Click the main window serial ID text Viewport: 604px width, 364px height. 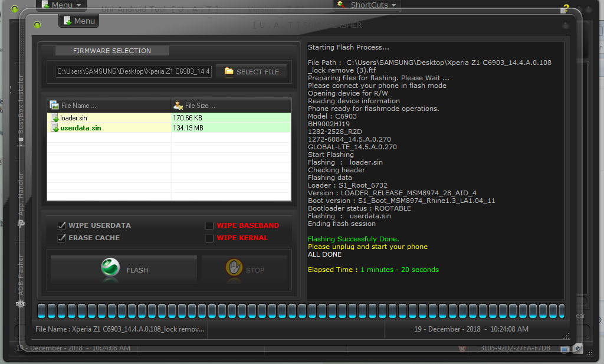pos(515,348)
